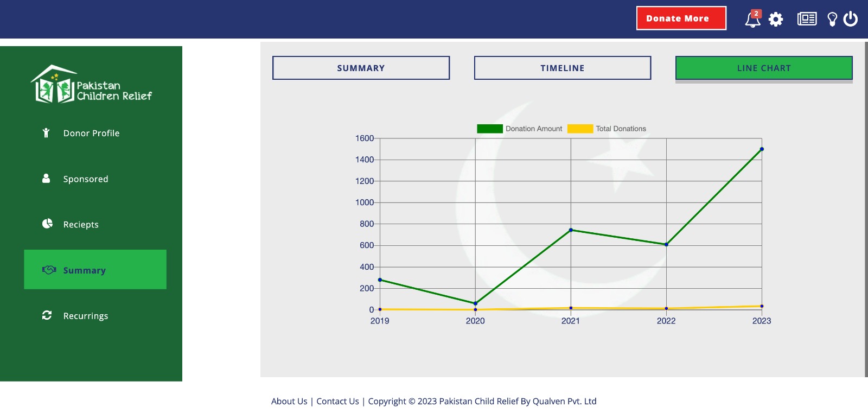Click the 2023 donation amount data point
This screenshot has width=868, height=419.
[762, 149]
